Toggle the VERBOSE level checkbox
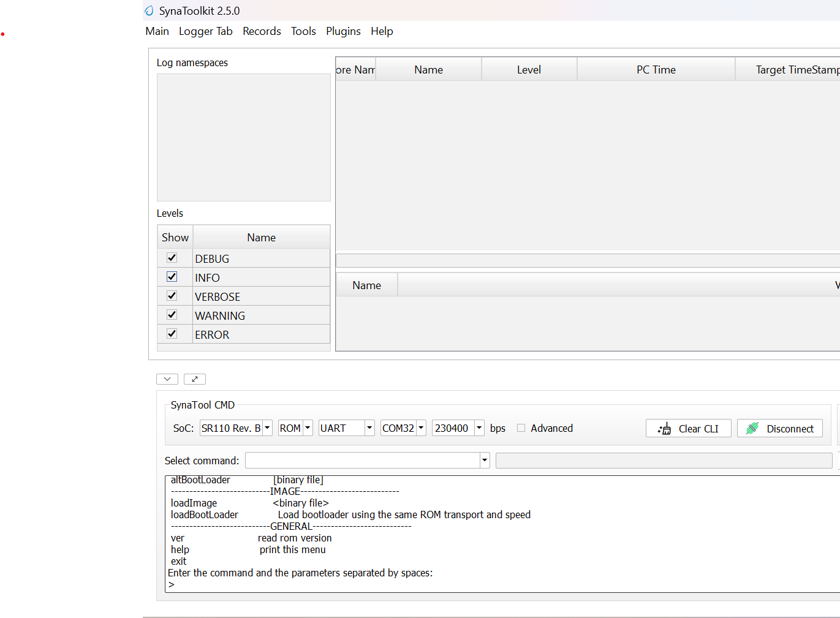Screen dimensions: 840x618 [172, 296]
